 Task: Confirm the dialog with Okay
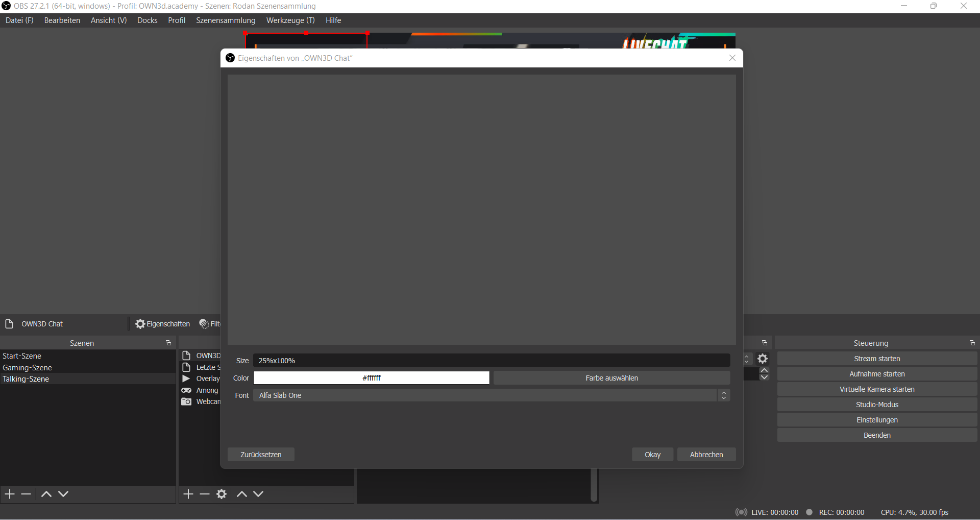click(x=652, y=455)
